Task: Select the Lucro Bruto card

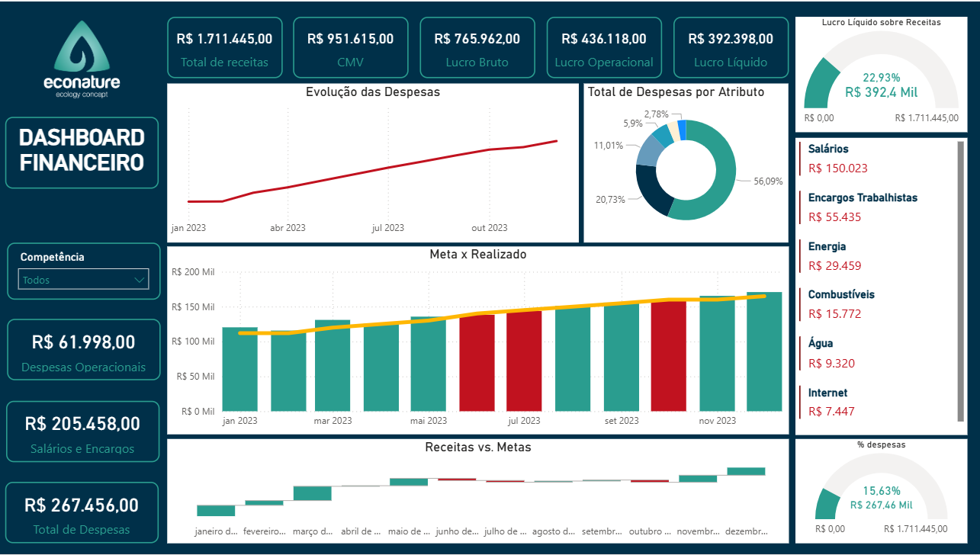Action: [477, 47]
